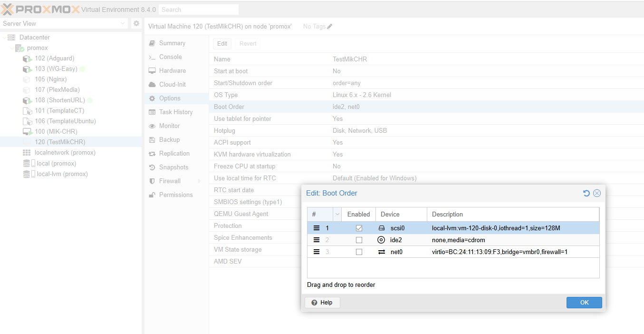
Task: Click the question mark icon on Help
Action: click(x=314, y=303)
